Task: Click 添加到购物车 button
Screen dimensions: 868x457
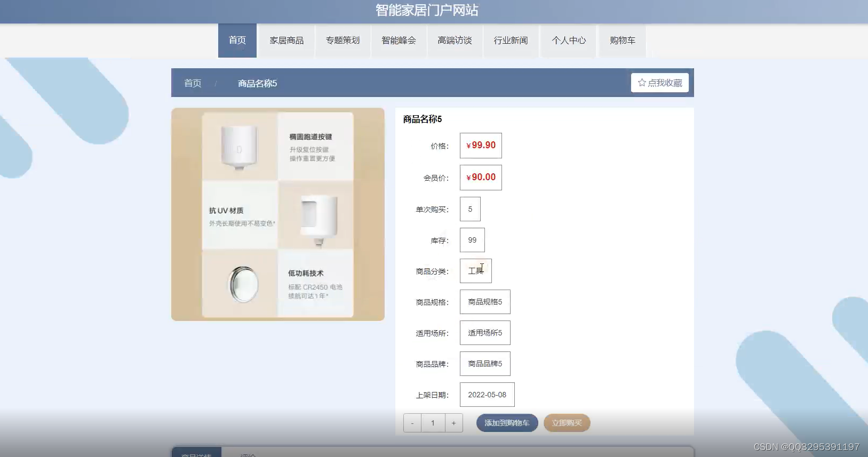Action: [507, 423]
